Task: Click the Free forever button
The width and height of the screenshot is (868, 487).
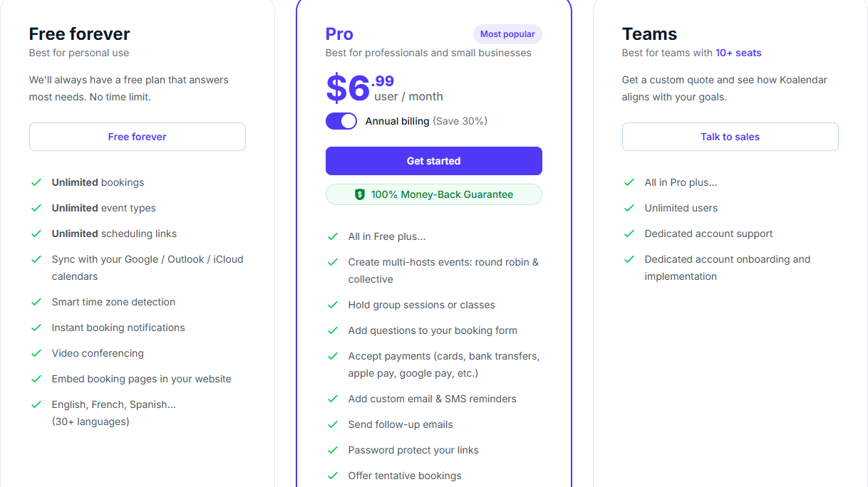Action: click(x=138, y=137)
